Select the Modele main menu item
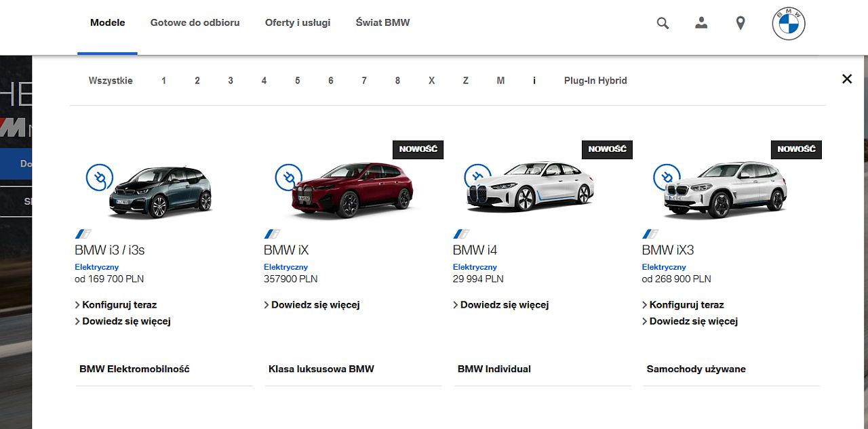This screenshot has height=429, width=868. 108,22
